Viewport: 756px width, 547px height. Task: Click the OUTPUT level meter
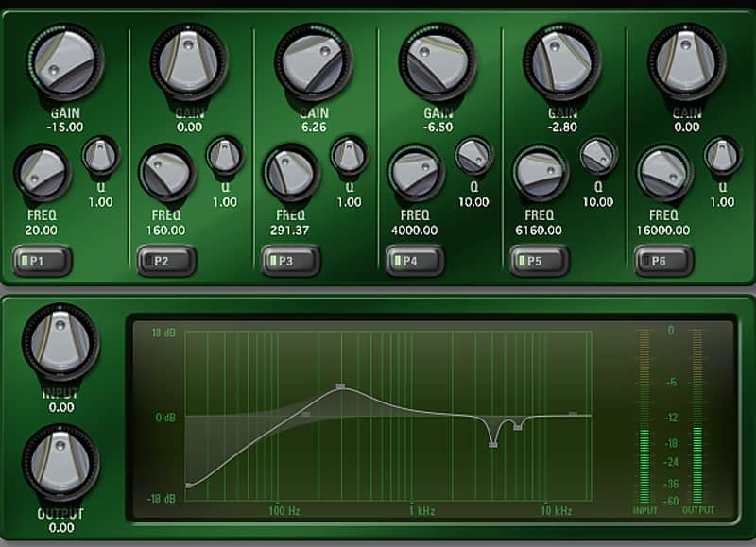click(697, 417)
